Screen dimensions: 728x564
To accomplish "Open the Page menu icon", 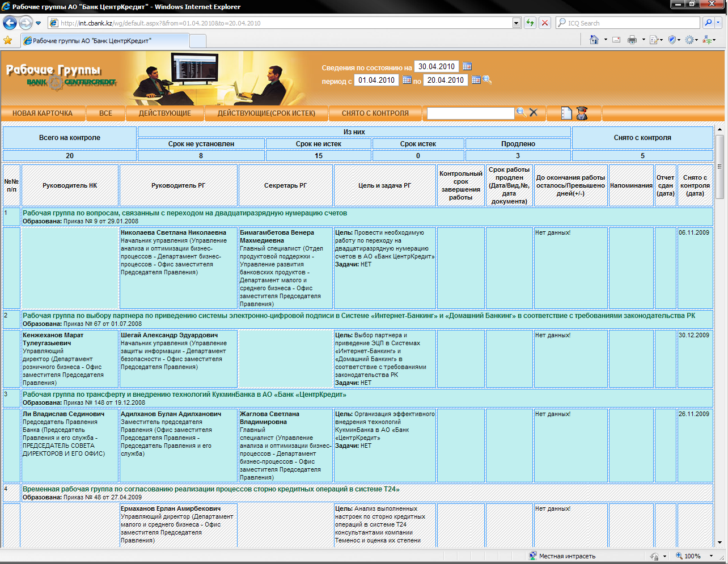I will tap(656, 40).
